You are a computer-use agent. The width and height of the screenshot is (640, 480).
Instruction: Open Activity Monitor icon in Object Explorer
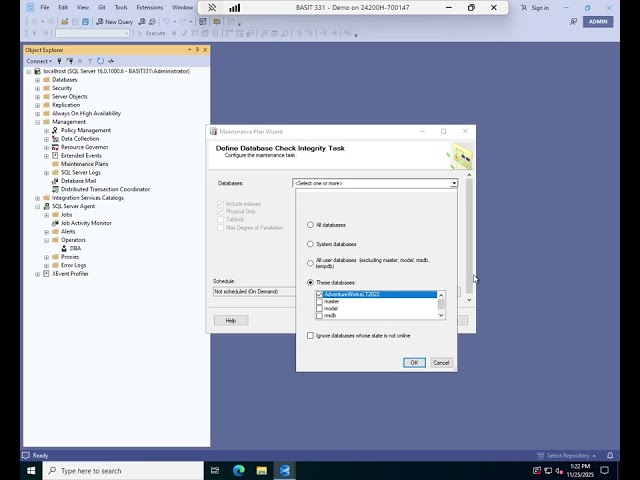tap(111, 61)
